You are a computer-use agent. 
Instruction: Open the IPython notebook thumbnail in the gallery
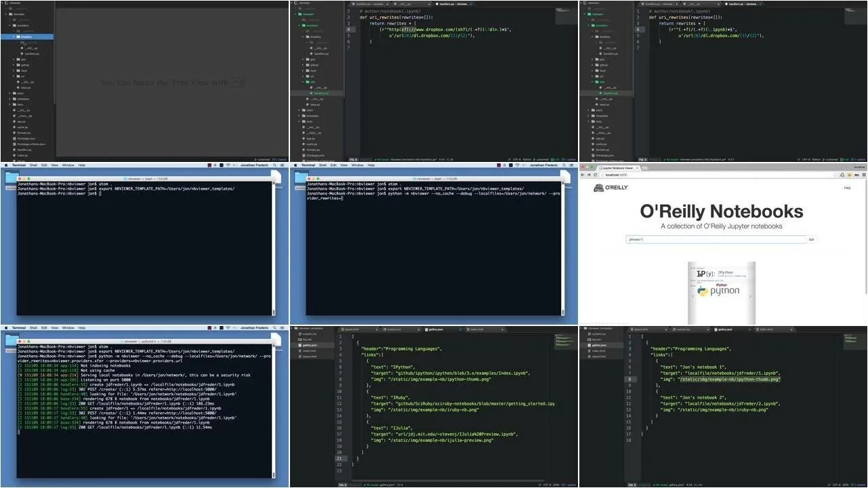click(722, 293)
